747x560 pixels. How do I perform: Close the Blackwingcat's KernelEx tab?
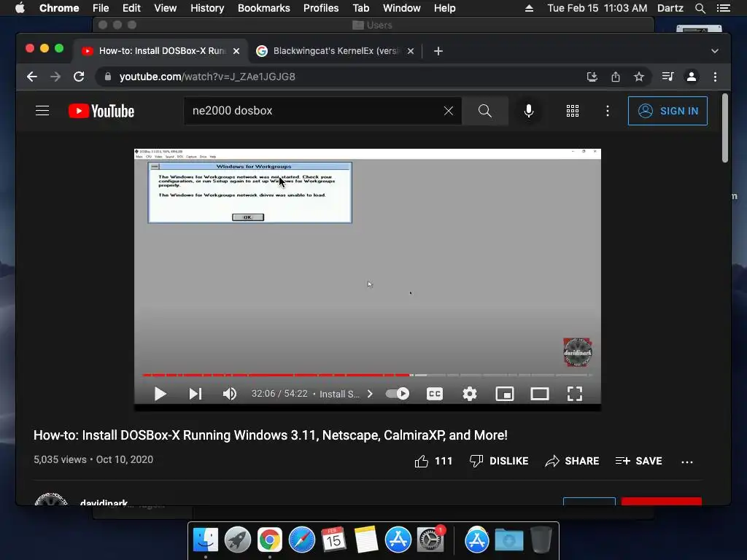pos(411,51)
